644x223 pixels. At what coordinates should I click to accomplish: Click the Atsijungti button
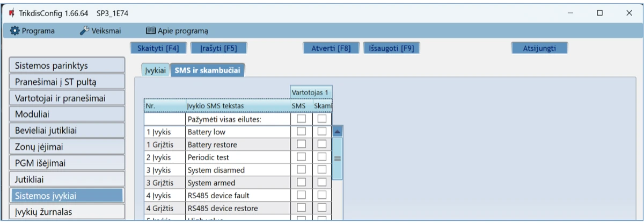pos(539,48)
